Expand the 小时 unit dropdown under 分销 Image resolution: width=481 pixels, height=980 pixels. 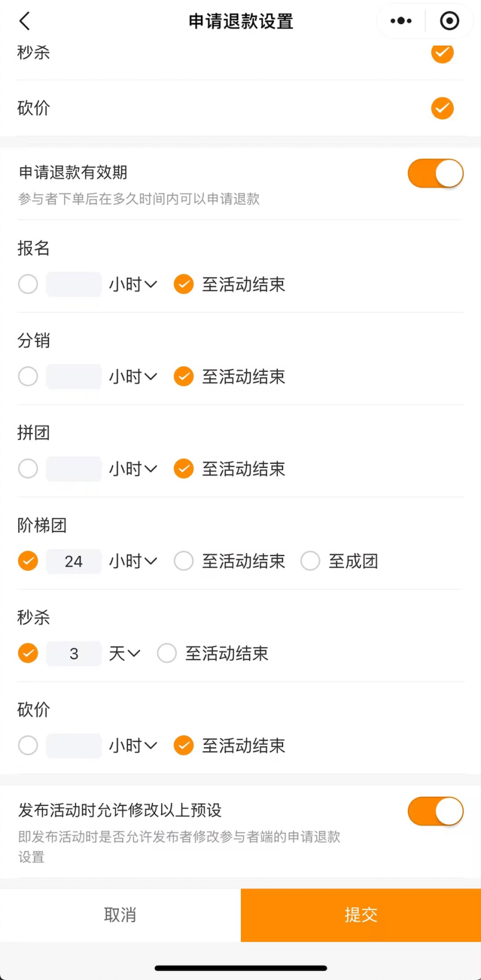click(133, 377)
